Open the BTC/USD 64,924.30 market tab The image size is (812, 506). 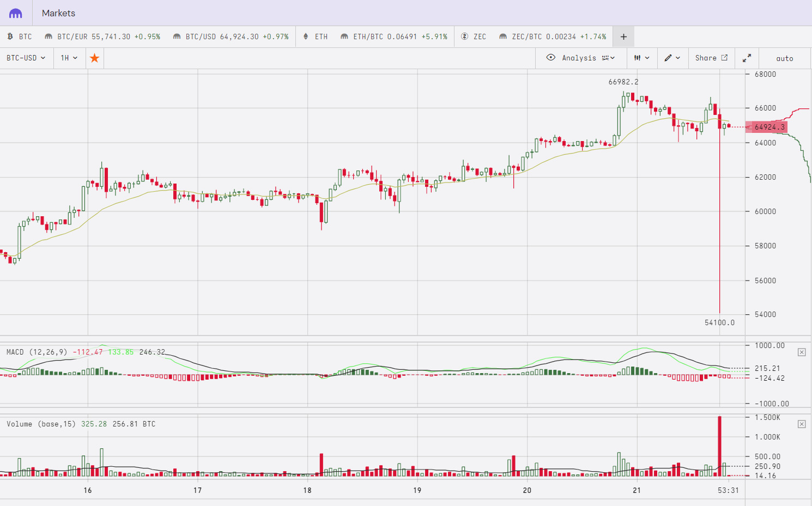pos(231,36)
